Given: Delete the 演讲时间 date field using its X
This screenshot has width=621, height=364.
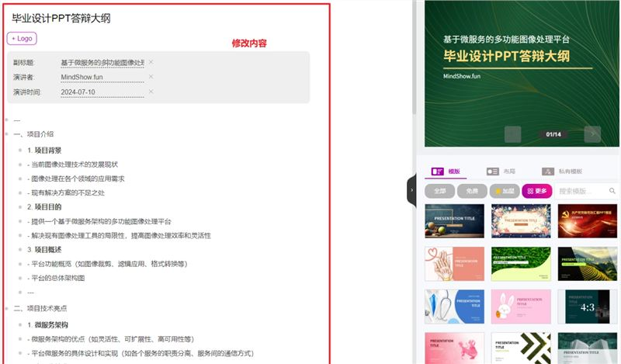Looking at the screenshot, I should point(151,92).
